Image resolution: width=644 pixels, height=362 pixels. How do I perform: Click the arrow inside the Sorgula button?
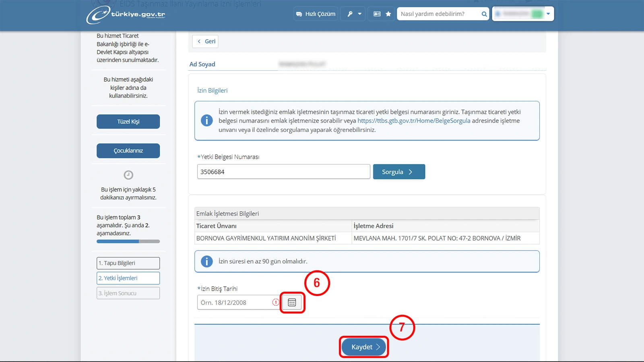(x=411, y=172)
